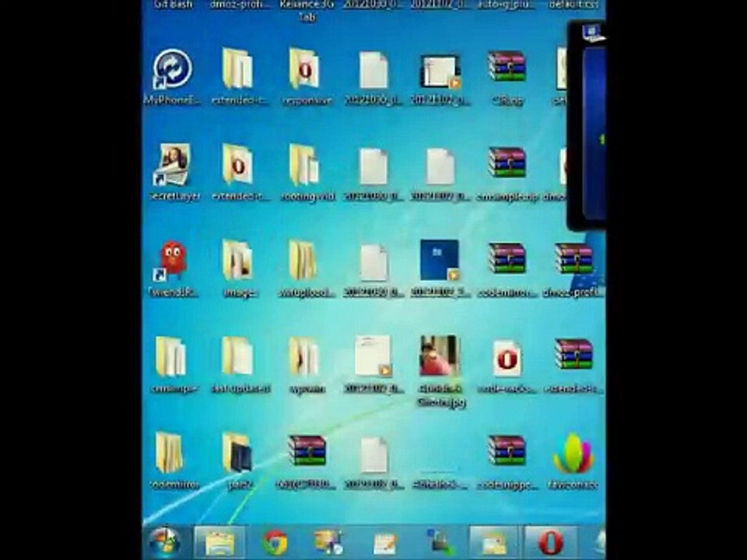The height and width of the screenshot is (560, 747).
Task: Open the video thumbnail under the 20121102 label
Action: click(440, 72)
